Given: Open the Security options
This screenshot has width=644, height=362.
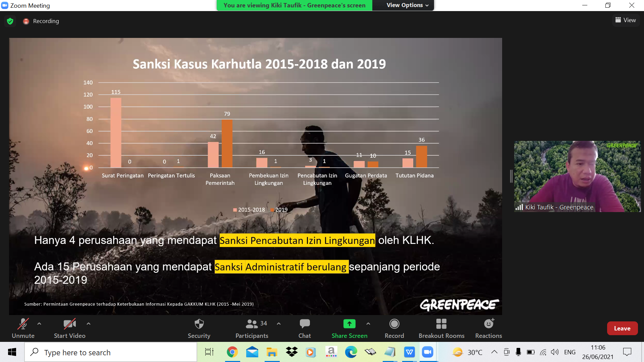Looking at the screenshot, I should (x=199, y=328).
